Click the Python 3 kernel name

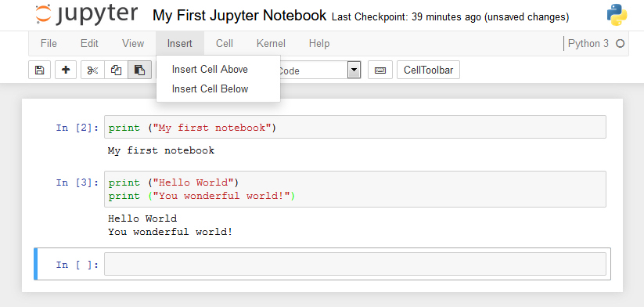point(588,43)
